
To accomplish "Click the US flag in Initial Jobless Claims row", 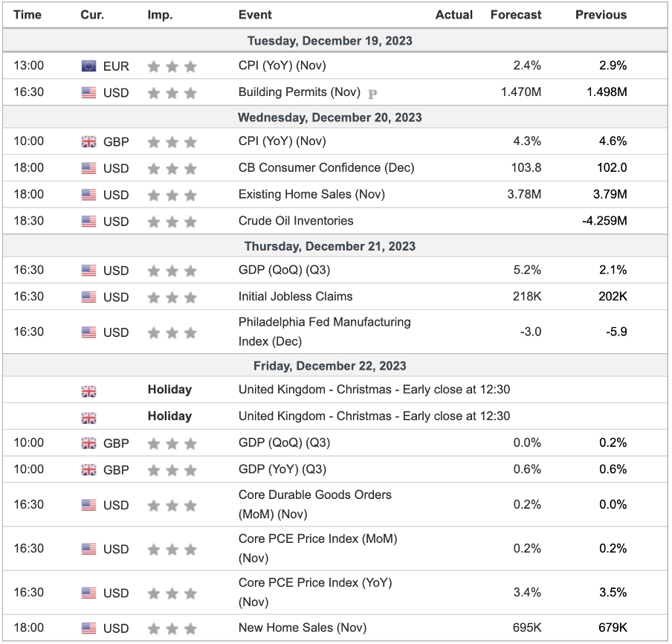I will 88,297.
